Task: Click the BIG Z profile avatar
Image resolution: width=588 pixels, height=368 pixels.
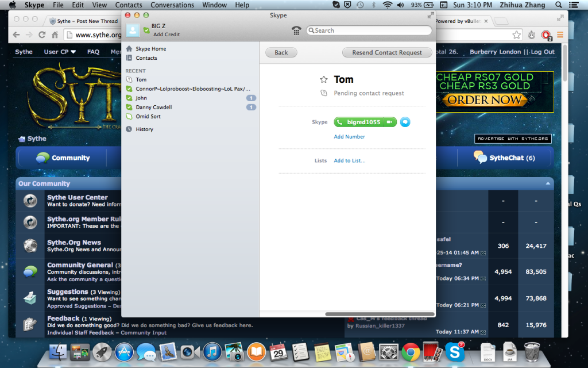Action: pos(133,30)
